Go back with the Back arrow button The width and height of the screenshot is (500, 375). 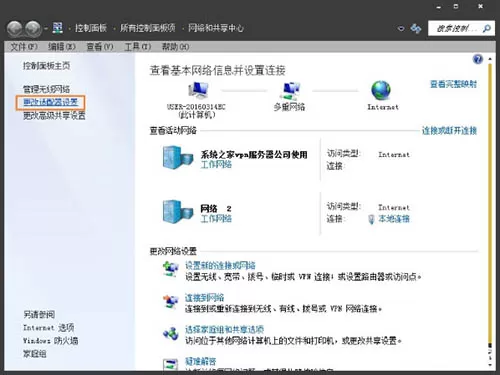click(x=14, y=29)
